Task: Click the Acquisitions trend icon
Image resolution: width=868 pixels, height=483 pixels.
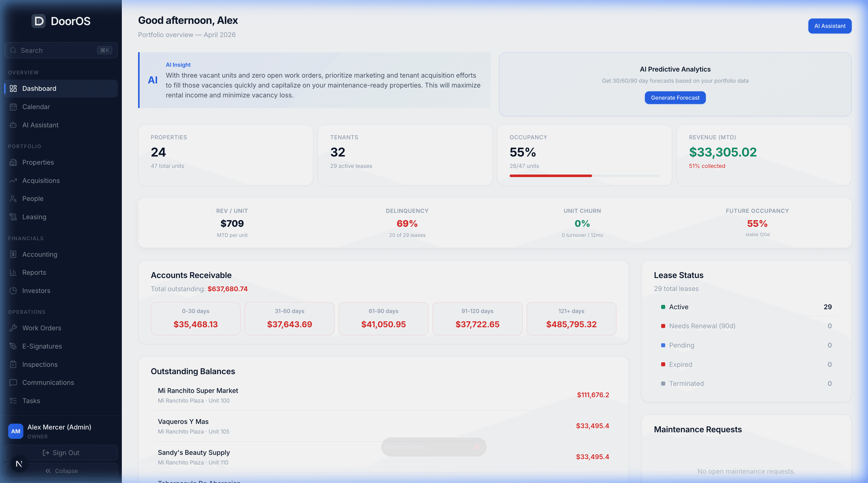Action: pyautogui.click(x=13, y=181)
